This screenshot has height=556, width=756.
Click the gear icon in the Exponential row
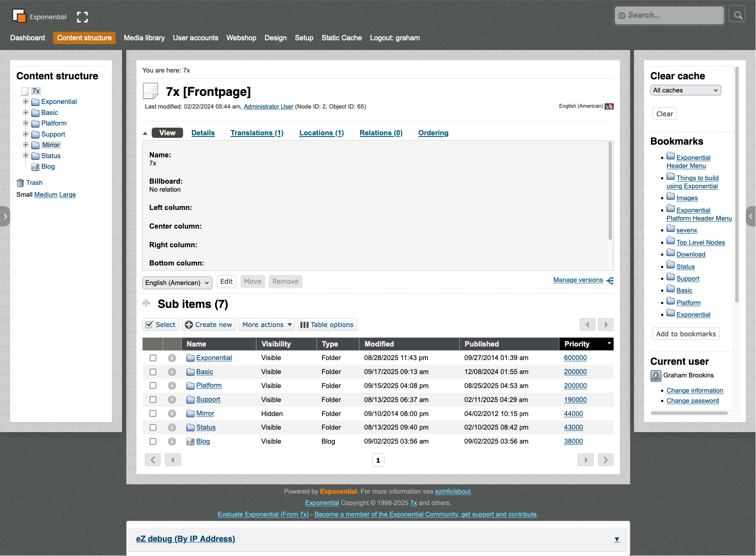click(172, 358)
